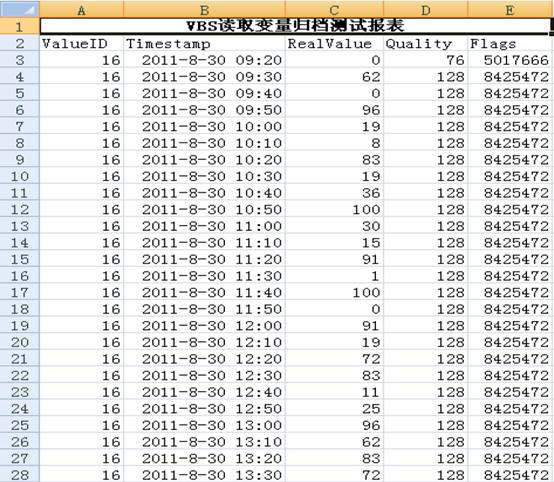Image resolution: width=554 pixels, height=482 pixels.
Task: Select column C header
Action: click(x=334, y=9)
